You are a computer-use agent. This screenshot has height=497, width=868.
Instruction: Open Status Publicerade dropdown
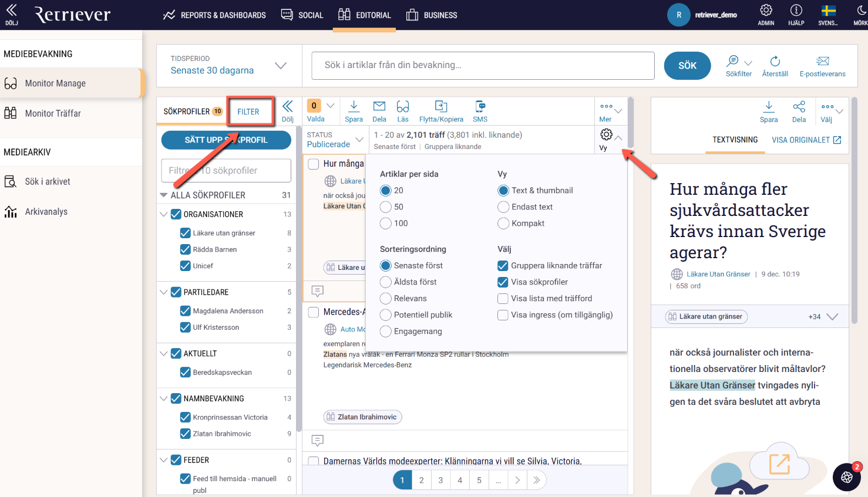(335, 140)
